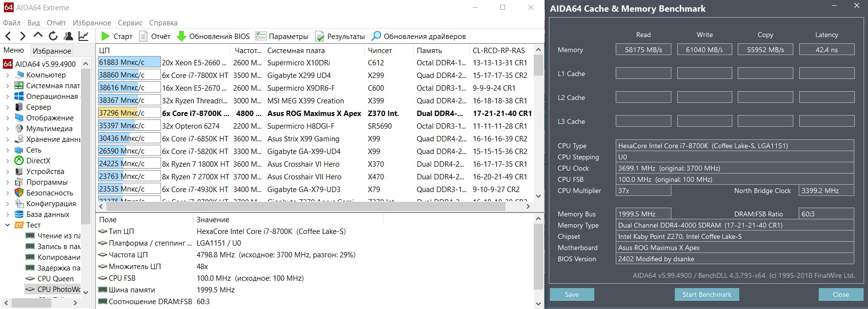This screenshot has width=868, height=309.
Task: Click the Start Benchmark button
Action: (x=707, y=294)
